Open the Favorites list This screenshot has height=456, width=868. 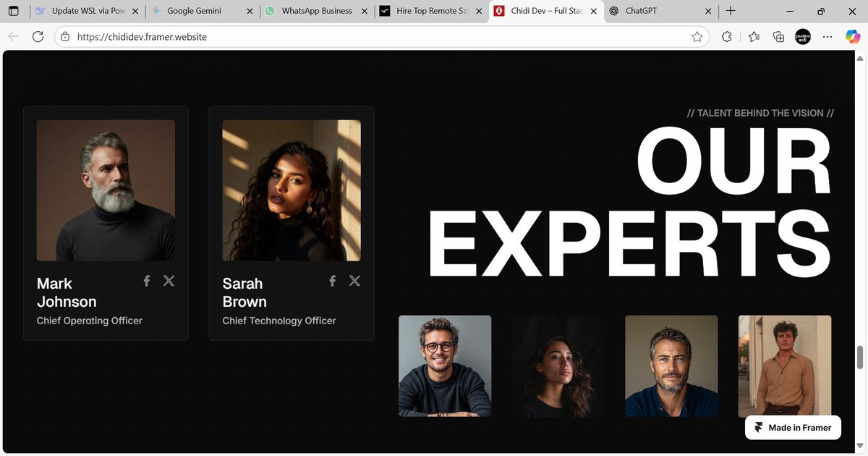click(x=754, y=37)
